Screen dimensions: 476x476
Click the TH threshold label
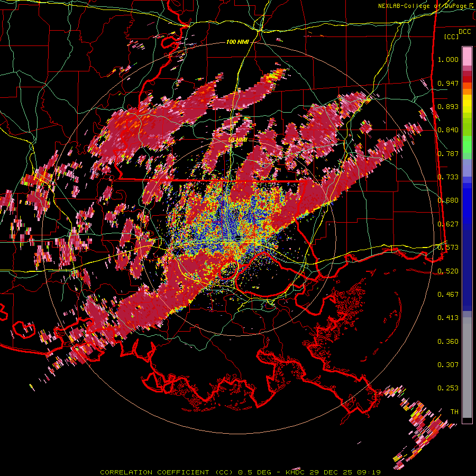(x=454, y=412)
